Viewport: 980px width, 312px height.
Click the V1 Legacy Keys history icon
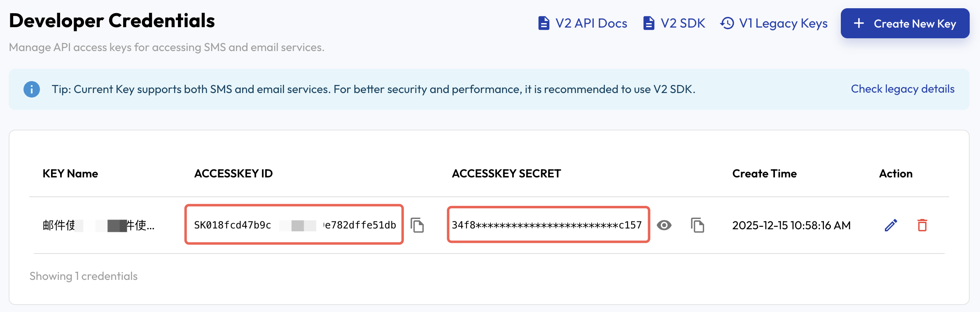tap(727, 23)
